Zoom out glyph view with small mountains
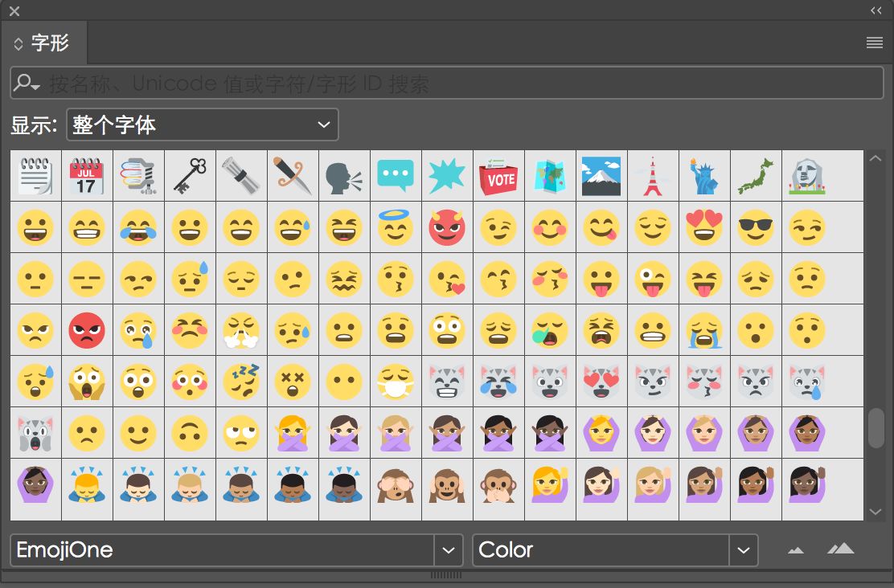Screen dimensions: 894x588 tap(795, 550)
